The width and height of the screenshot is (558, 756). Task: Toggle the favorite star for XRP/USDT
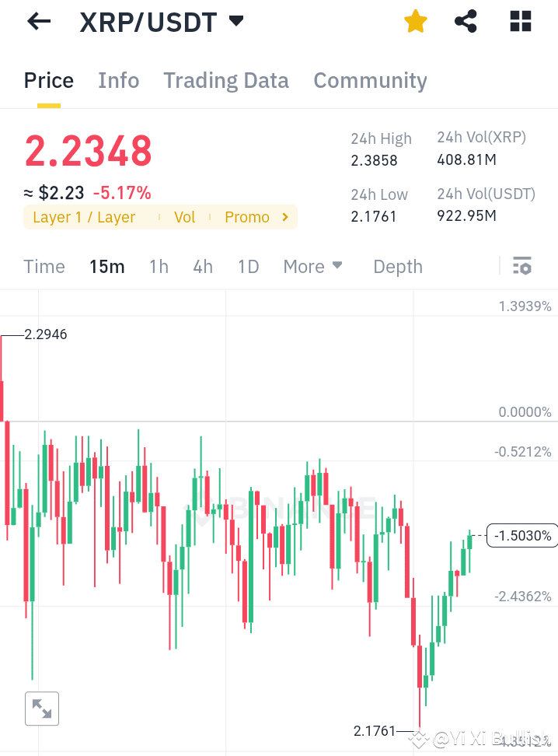coord(415,21)
